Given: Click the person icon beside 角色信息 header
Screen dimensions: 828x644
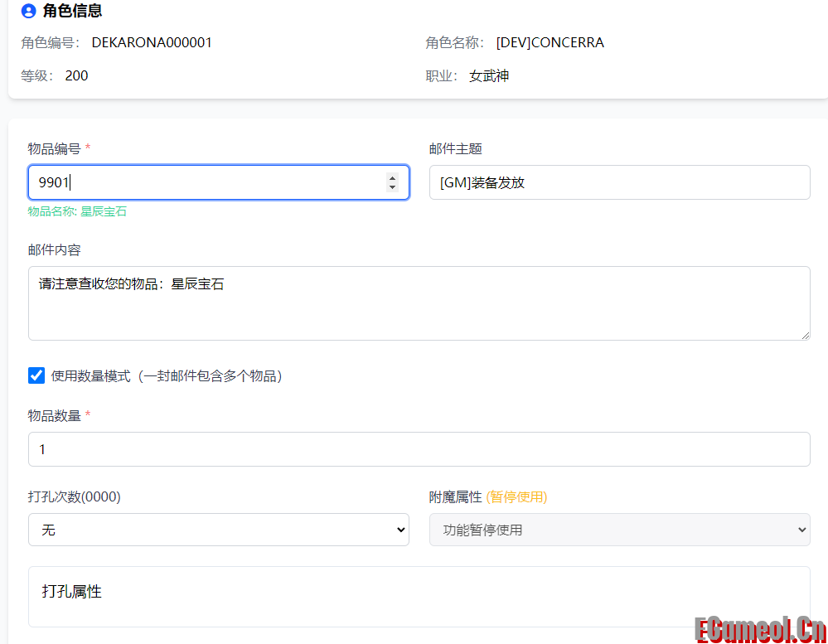Looking at the screenshot, I should 30,12.
